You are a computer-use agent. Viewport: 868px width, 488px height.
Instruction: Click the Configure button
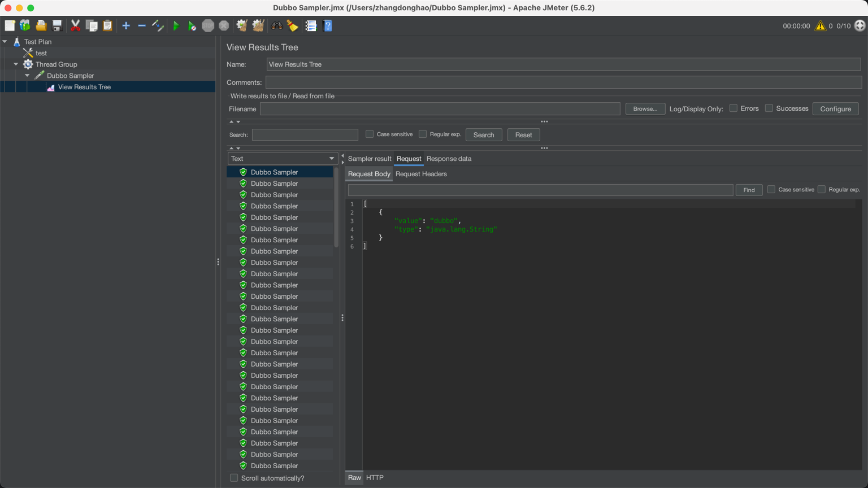pyautogui.click(x=835, y=109)
